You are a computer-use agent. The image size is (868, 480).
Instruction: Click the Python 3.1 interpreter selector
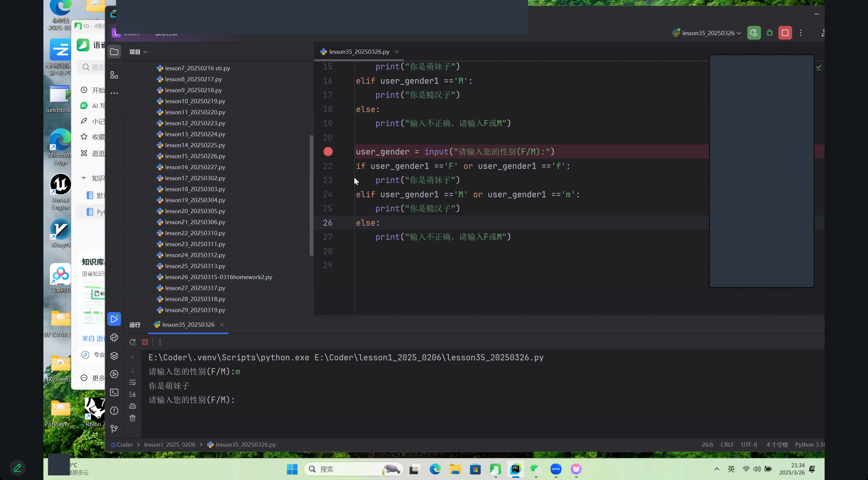coord(809,445)
